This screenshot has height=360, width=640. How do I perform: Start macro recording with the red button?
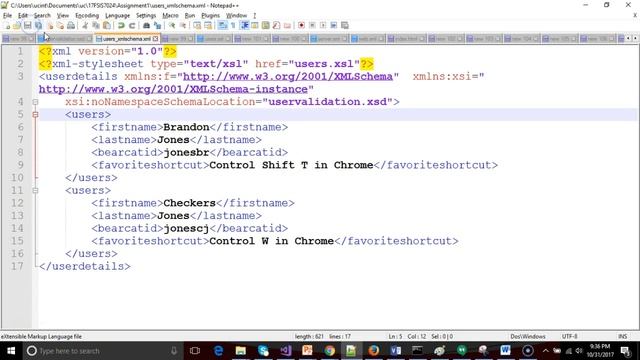pyautogui.click(x=301, y=25)
